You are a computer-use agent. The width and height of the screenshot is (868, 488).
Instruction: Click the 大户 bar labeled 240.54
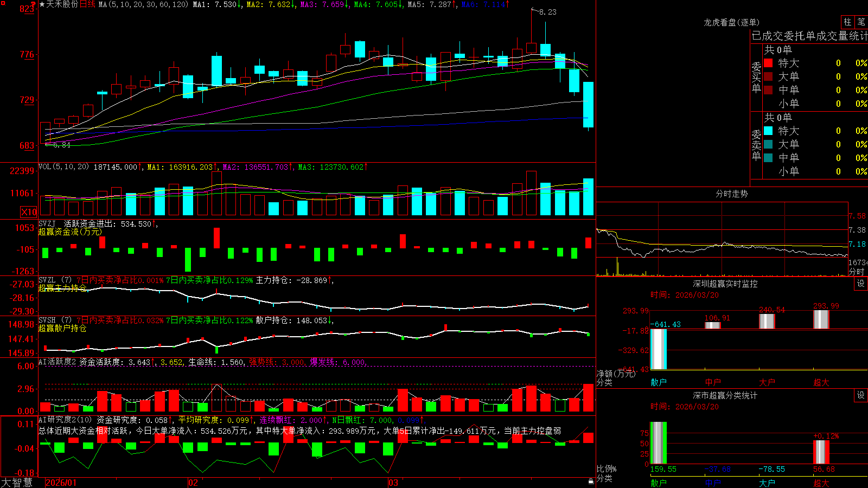(x=767, y=321)
